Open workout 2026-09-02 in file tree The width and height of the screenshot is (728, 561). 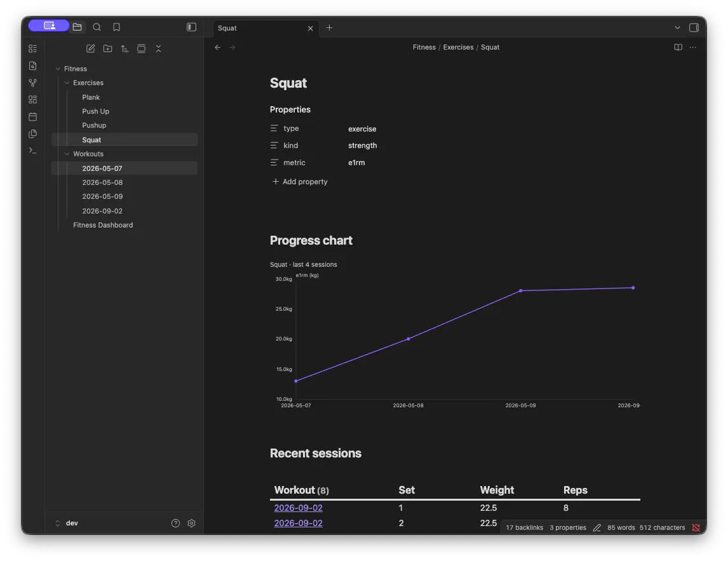pos(103,211)
